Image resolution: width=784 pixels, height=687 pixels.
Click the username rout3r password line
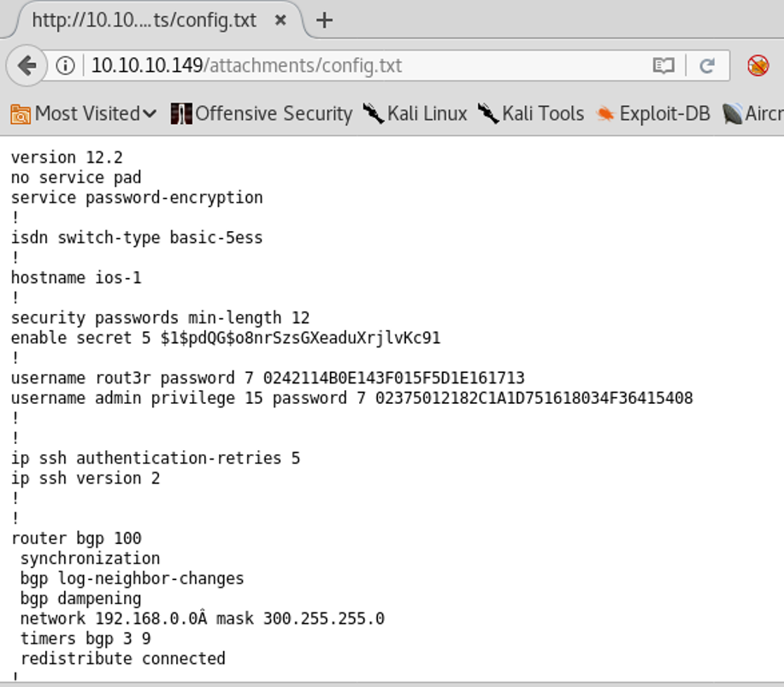coord(268,378)
